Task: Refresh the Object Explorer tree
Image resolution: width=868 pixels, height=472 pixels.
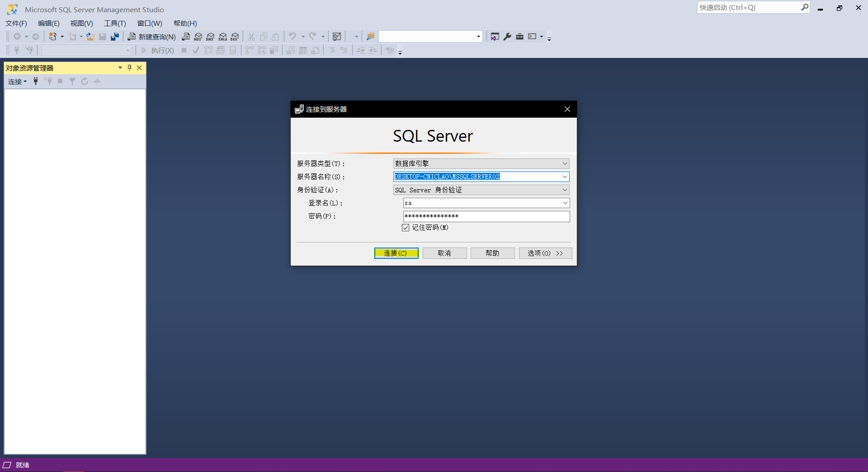Action: tap(84, 81)
